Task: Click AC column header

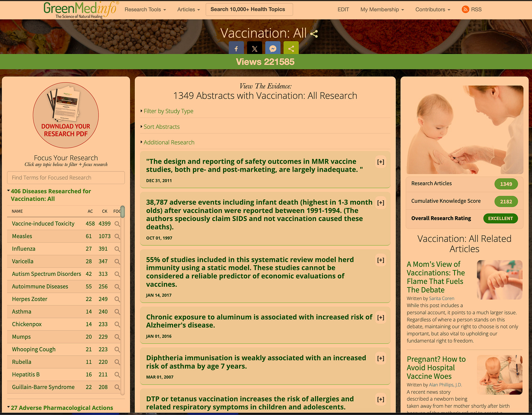Action: (x=90, y=211)
